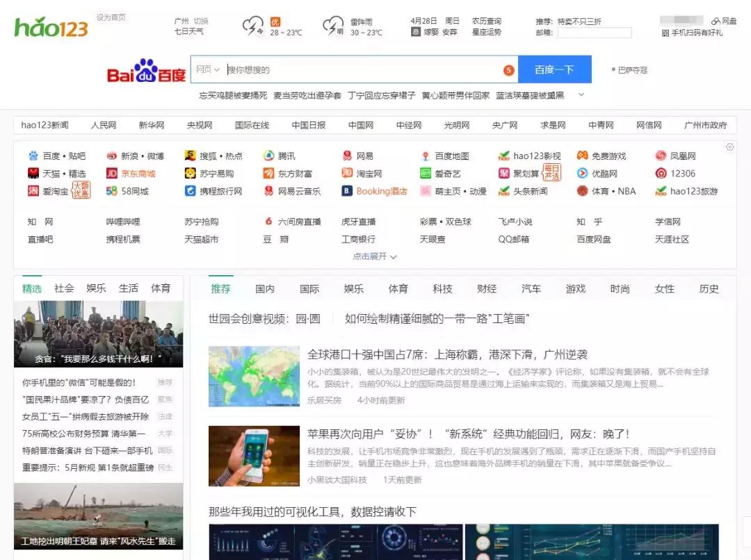
Task: Switch to the 科技 news tab
Action: click(x=443, y=288)
